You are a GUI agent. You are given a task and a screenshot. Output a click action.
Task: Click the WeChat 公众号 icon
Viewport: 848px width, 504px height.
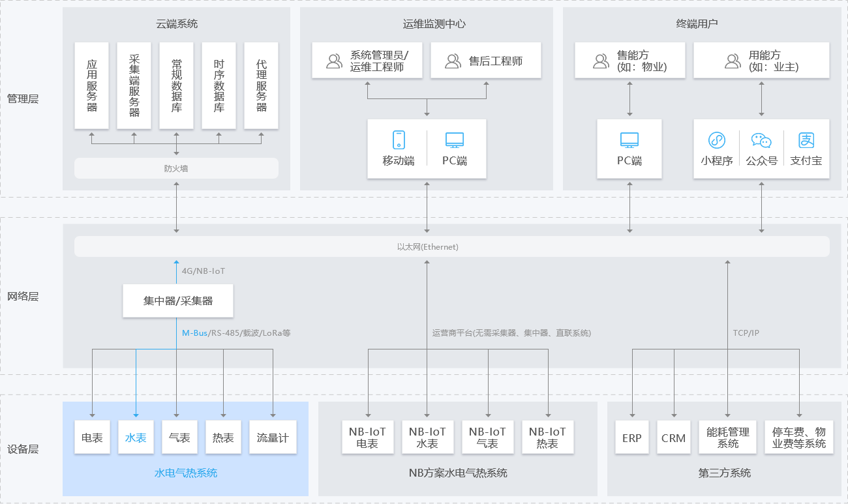761,140
